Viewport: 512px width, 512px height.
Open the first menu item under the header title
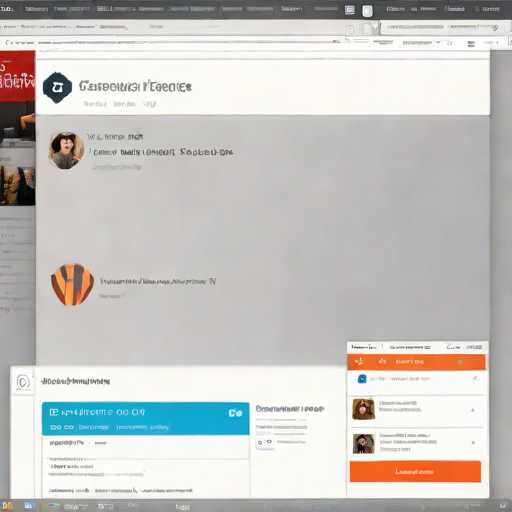pyautogui.click(x=95, y=104)
